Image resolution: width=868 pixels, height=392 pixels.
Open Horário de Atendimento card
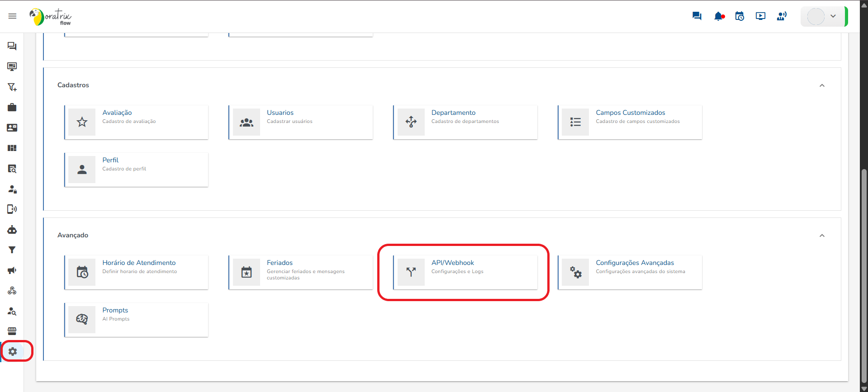137,272
